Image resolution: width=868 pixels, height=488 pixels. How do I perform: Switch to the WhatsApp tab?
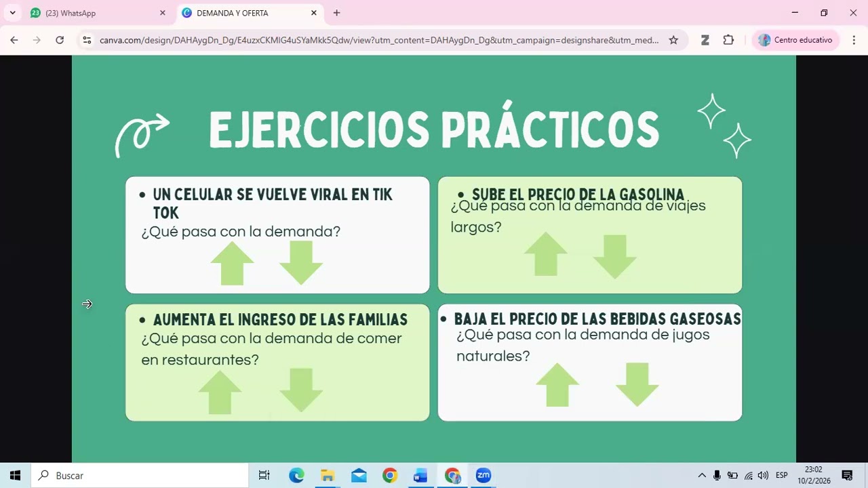(x=97, y=13)
